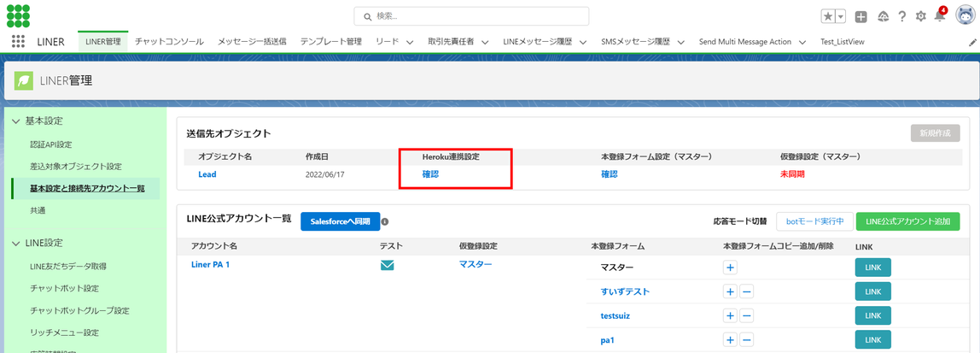
Task: Open the チャットコンソール tab
Action: [x=169, y=42]
